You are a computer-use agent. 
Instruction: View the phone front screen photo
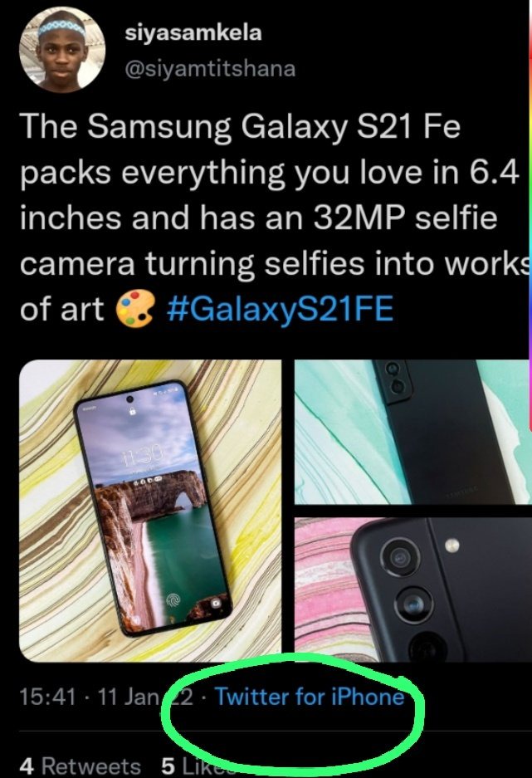(150, 511)
